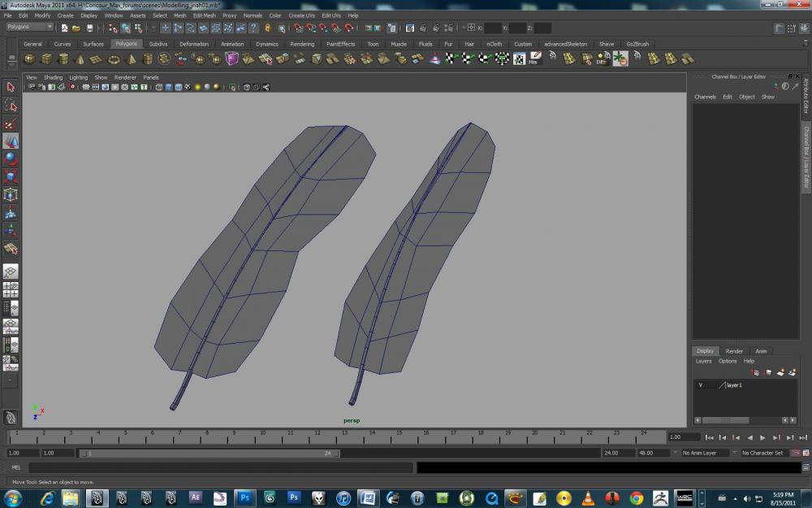Screen dimensions: 812x508
Task: Open the No Anim Layer dropdown
Action: (x=706, y=453)
